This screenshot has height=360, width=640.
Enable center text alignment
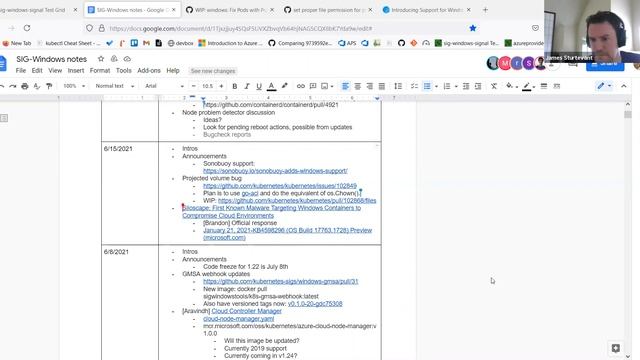(358, 86)
